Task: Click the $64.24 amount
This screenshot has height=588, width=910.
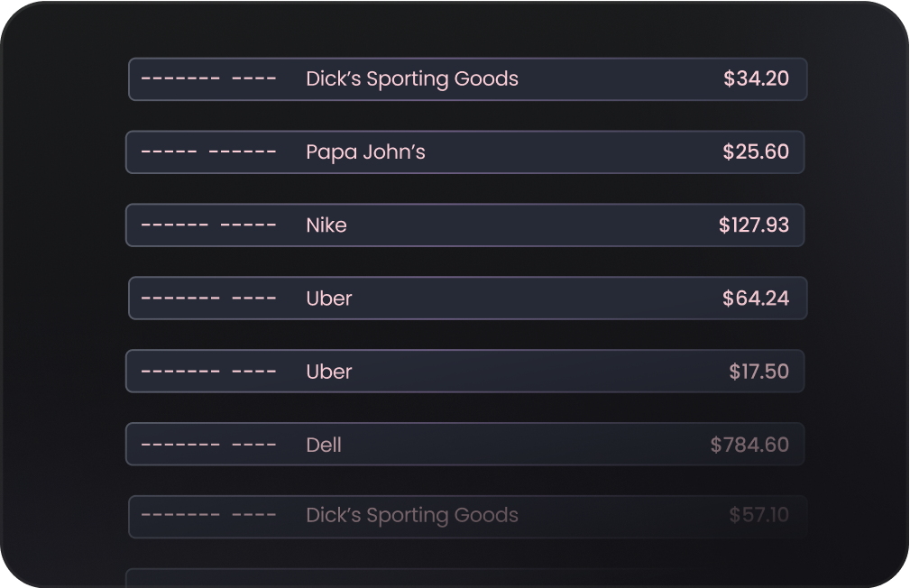Action: pyautogui.click(x=756, y=298)
